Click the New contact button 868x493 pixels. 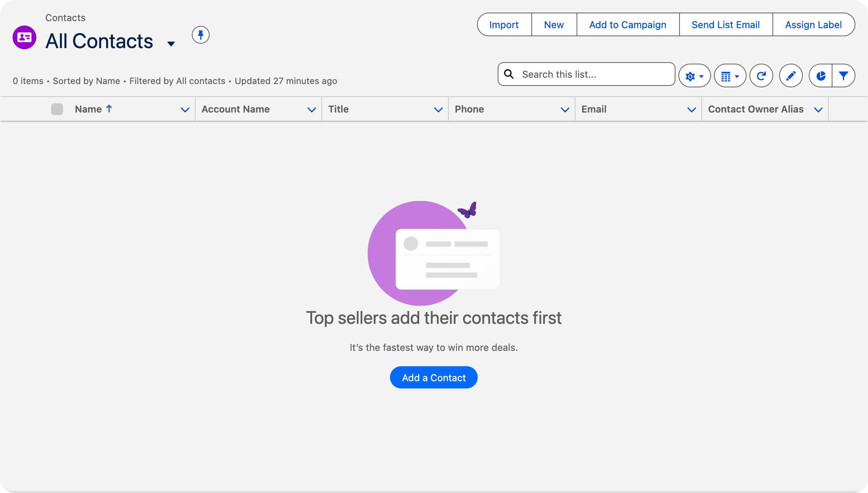click(554, 24)
